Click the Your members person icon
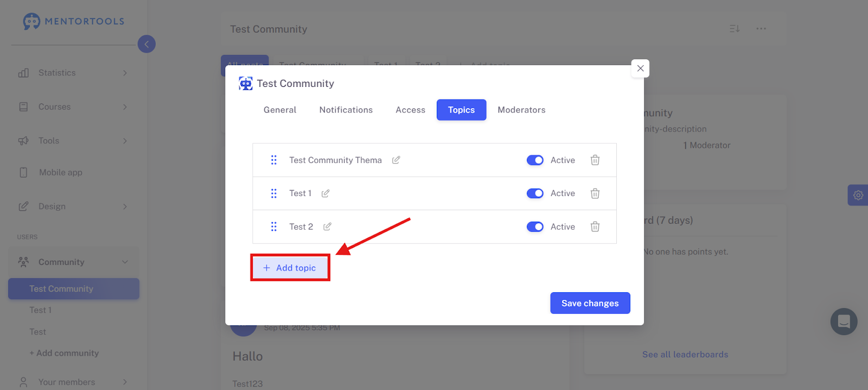The image size is (868, 390). [x=23, y=382]
